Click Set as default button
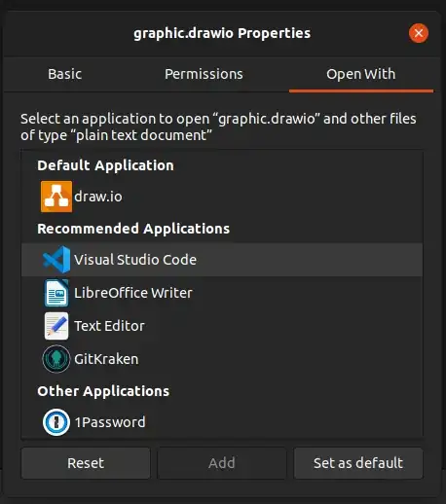Screen dimensions: 446x504 (358, 463)
